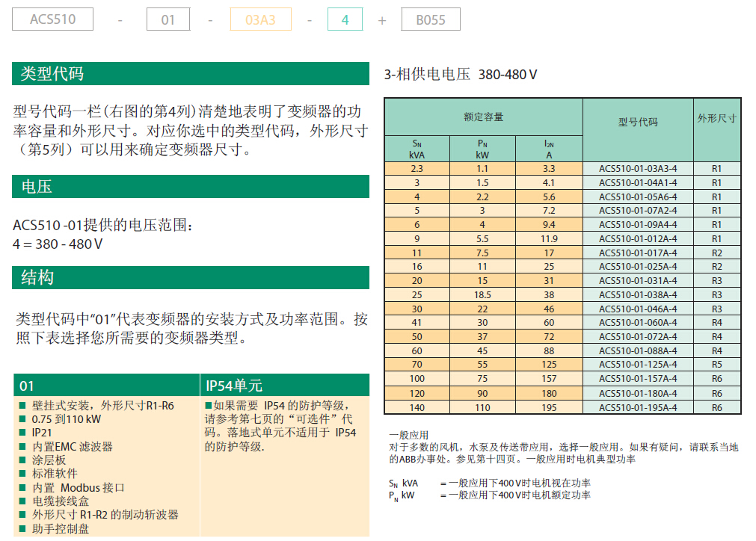Click model code ACS510-01-031A-4
The image size is (756, 541).
(x=638, y=280)
